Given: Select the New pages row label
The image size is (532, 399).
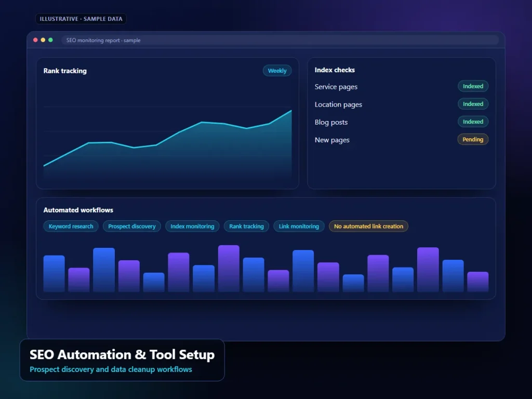Looking at the screenshot, I should click(332, 140).
